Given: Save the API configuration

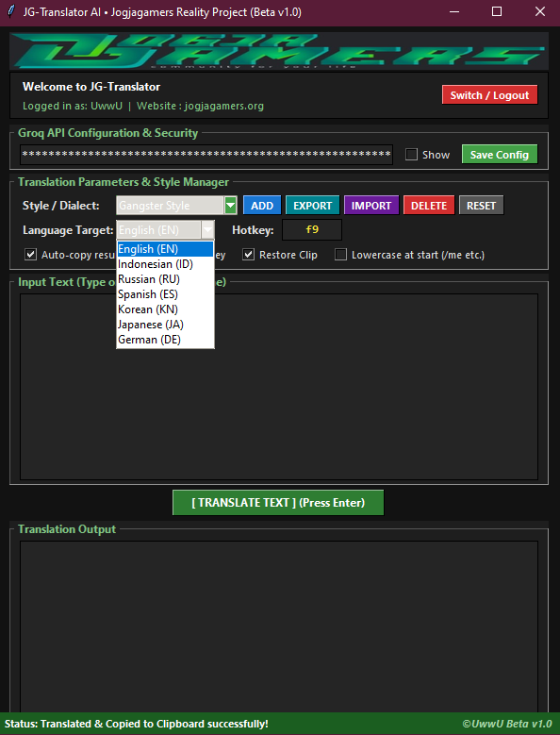Looking at the screenshot, I should 499,155.
